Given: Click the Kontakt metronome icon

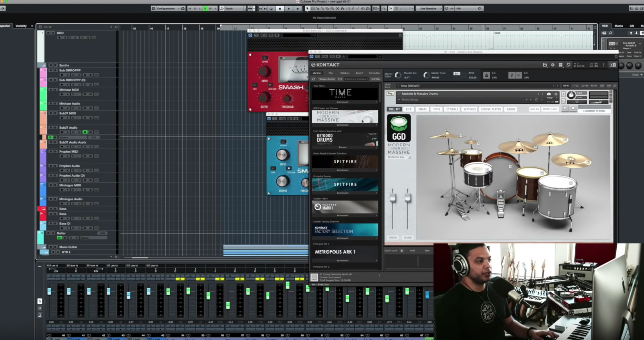Looking at the screenshot, I should pyautogui.click(x=486, y=75).
